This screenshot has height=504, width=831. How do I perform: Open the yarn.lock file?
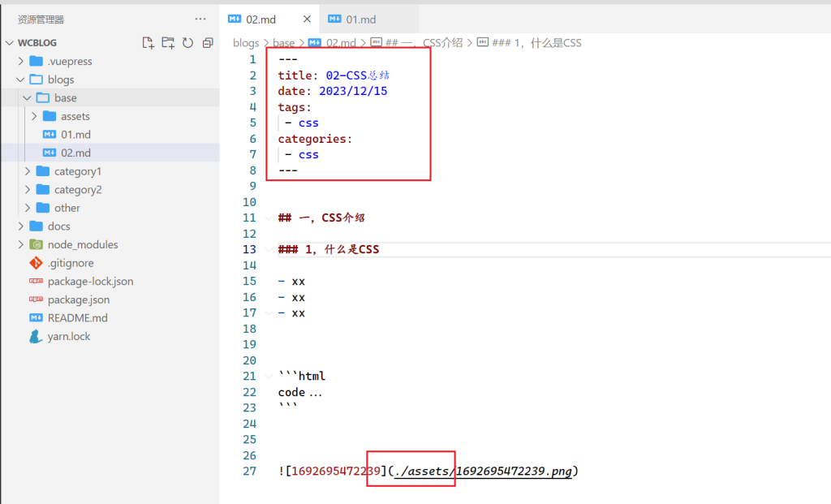pos(69,337)
